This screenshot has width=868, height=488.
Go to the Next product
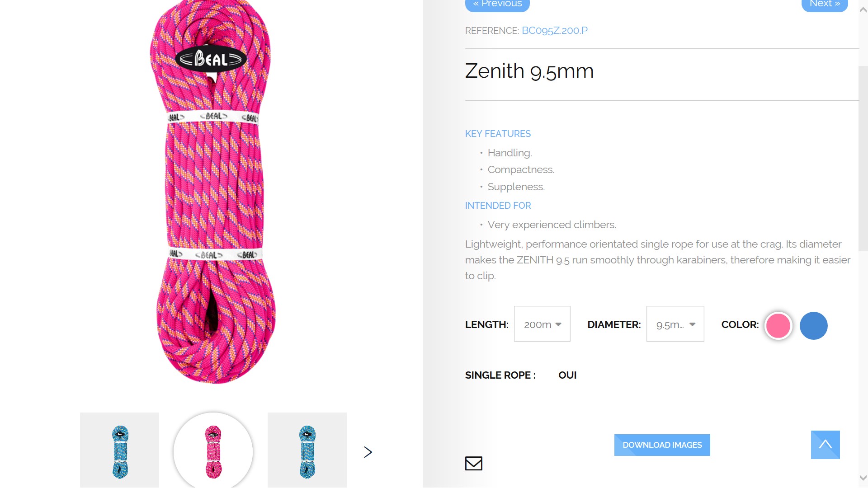tap(825, 5)
